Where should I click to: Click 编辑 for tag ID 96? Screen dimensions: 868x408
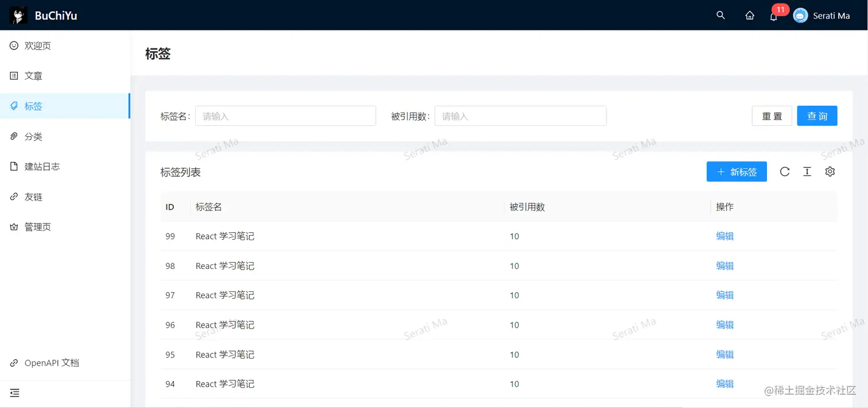point(724,325)
